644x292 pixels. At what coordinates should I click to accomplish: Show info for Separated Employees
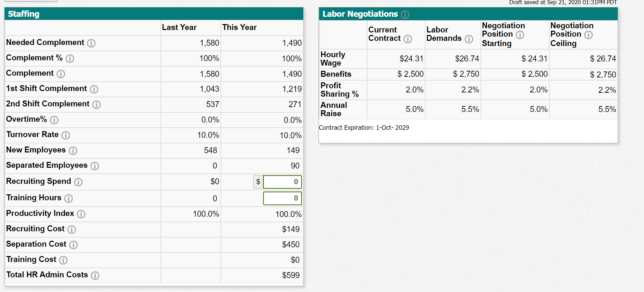tap(95, 166)
